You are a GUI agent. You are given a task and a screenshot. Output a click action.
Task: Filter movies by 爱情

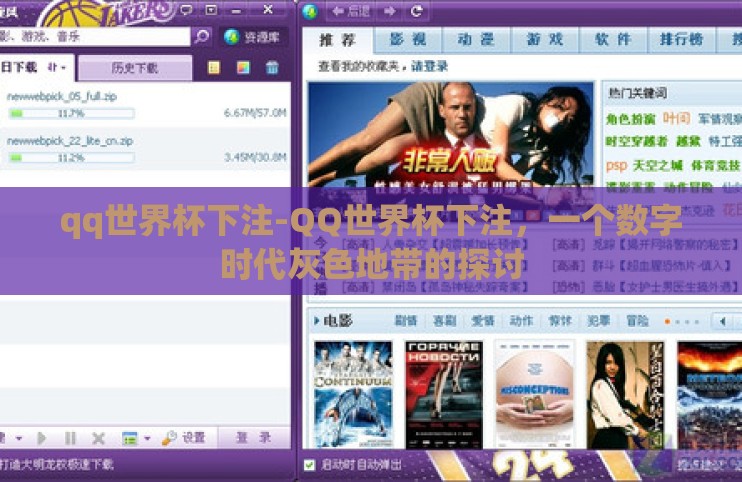[483, 321]
